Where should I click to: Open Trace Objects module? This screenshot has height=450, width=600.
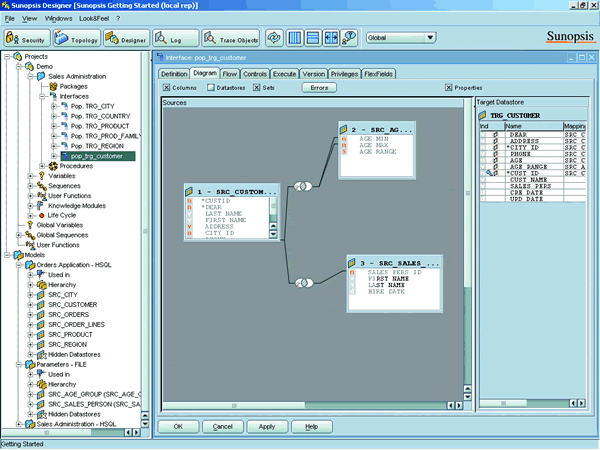[231, 38]
